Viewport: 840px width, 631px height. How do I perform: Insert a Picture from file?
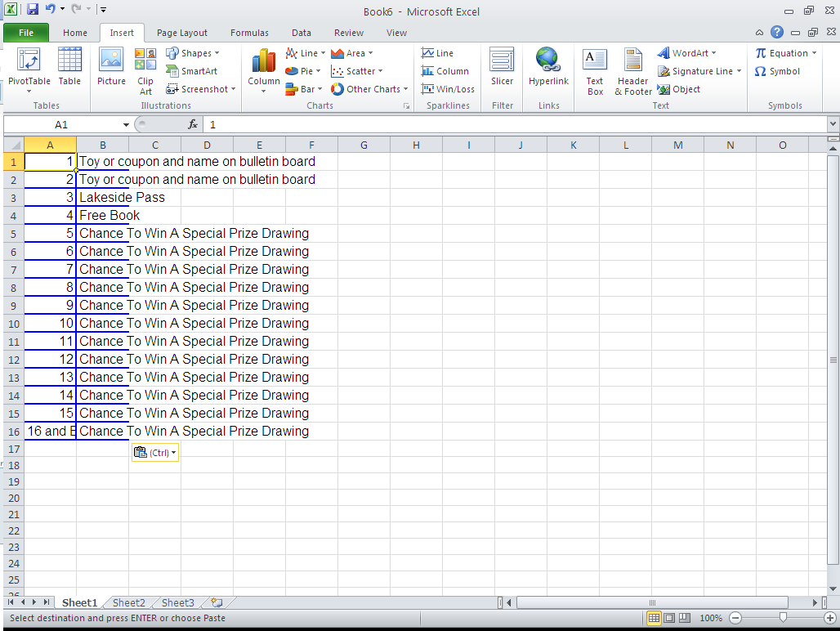(x=111, y=67)
